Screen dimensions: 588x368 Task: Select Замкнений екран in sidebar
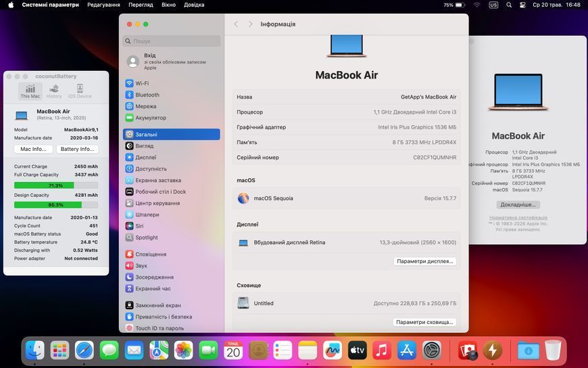pyautogui.click(x=172, y=305)
